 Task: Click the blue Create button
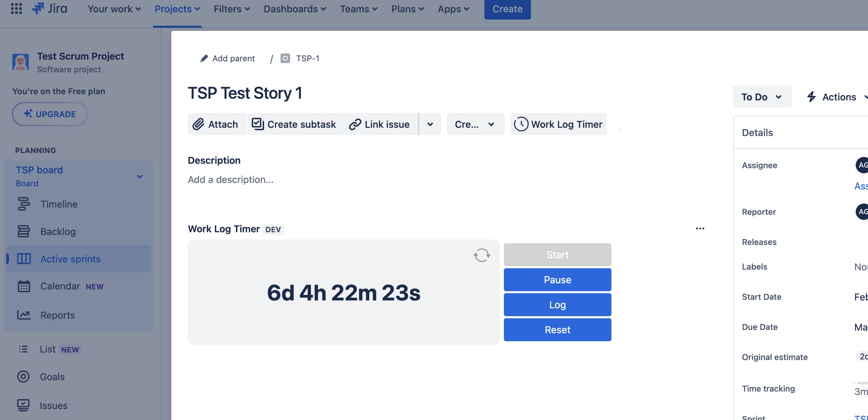point(507,9)
